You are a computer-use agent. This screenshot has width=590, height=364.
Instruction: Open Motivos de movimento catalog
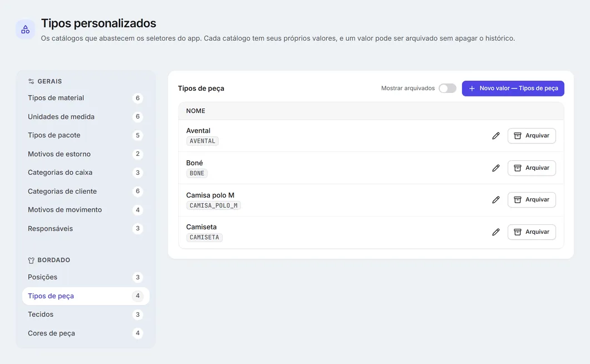[x=86, y=210]
